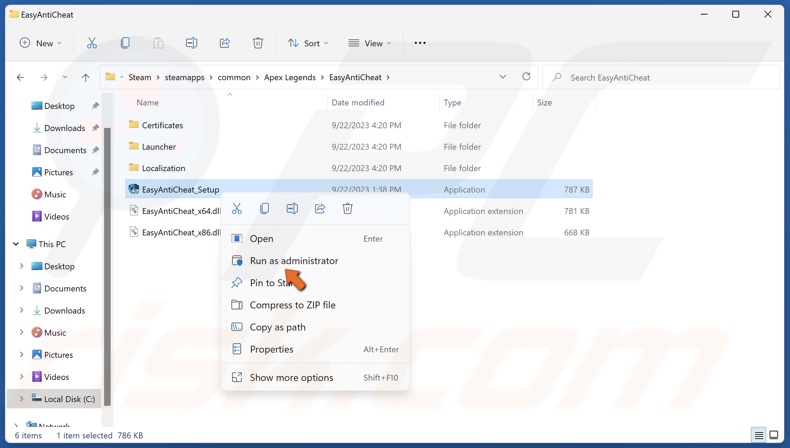Select Music in Quick access
This screenshot has height=448, width=790.
pyautogui.click(x=55, y=195)
